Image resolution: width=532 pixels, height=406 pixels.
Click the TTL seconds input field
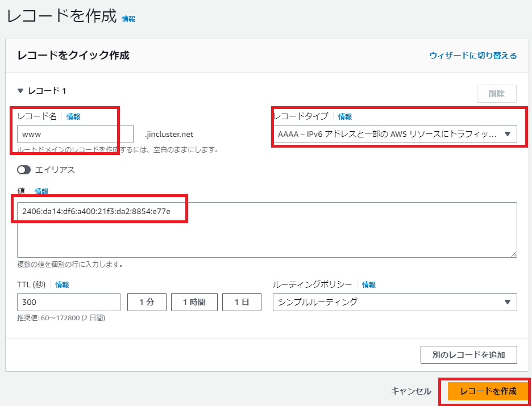[69, 302]
